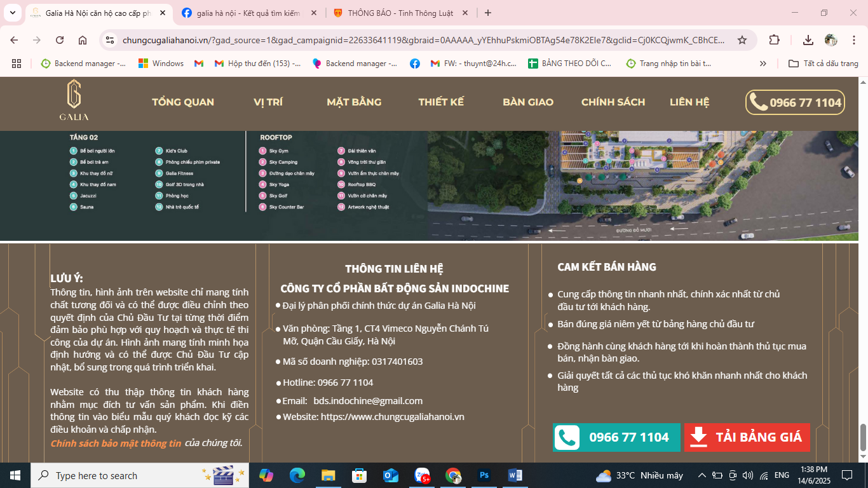This screenshot has width=868, height=488.
Task: Open Copilot from the taskbar
Action: tap(266, 475)
